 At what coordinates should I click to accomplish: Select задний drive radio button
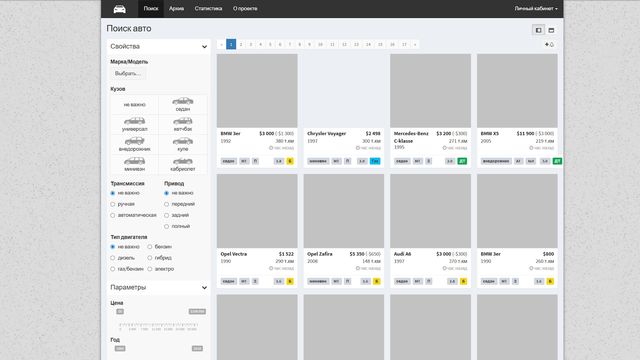tap(167, 215)
